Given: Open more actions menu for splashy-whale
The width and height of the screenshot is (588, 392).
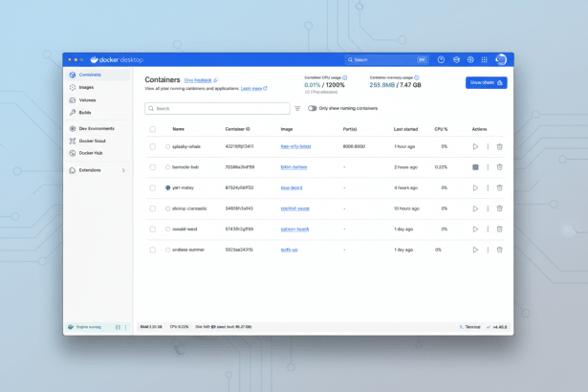Looking at the screenshot, I should tap(488, 146).
